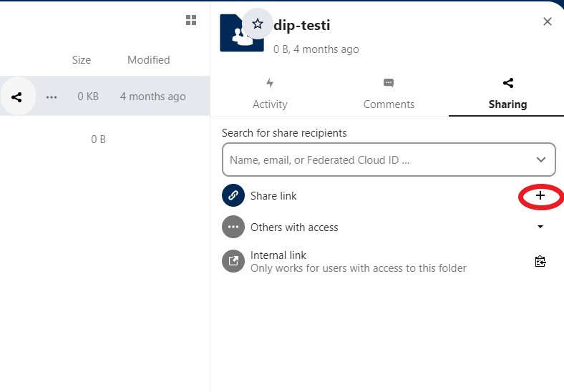
Task: Open the Comments tab
Action: 389,94
